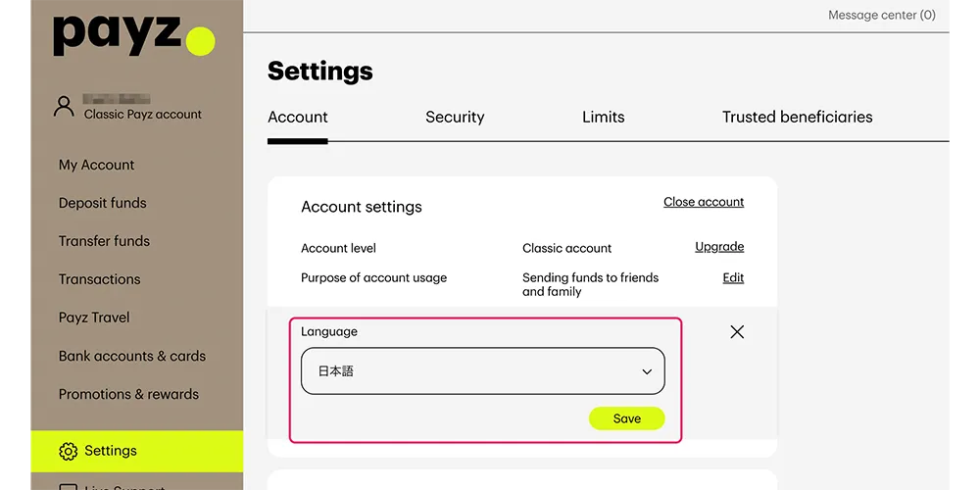The width and height of the screenshot is (980, 490).
Task: Click the Upgrade account level link
Action: click(x=719, y=247)
